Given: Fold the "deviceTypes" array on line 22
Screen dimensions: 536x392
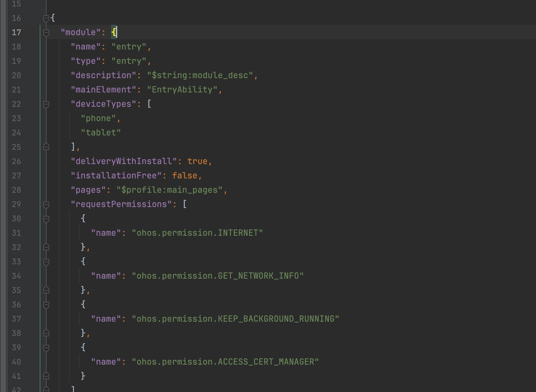Looking at the screenshot, I should [46, 104].
